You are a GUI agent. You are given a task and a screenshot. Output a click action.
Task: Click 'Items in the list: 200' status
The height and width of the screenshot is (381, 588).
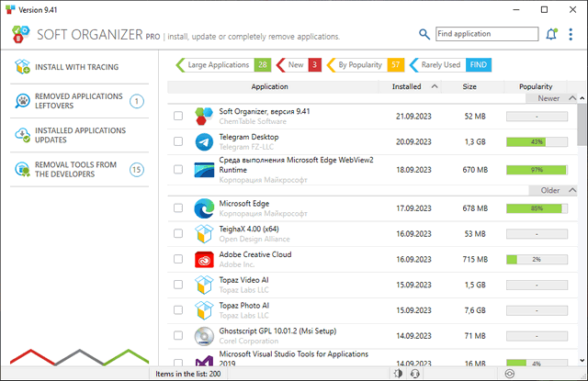tap(187, 374)
